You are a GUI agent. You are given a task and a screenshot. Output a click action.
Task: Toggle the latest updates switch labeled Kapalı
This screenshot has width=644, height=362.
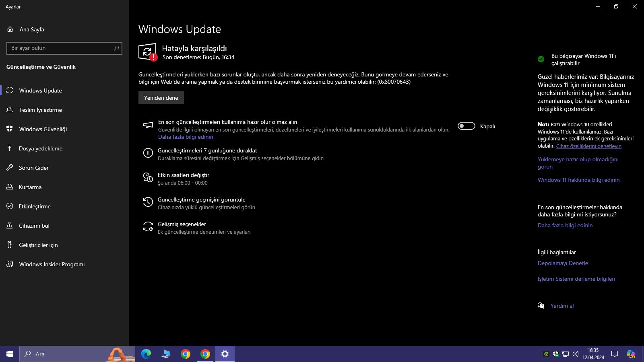(x=466, y=126)
